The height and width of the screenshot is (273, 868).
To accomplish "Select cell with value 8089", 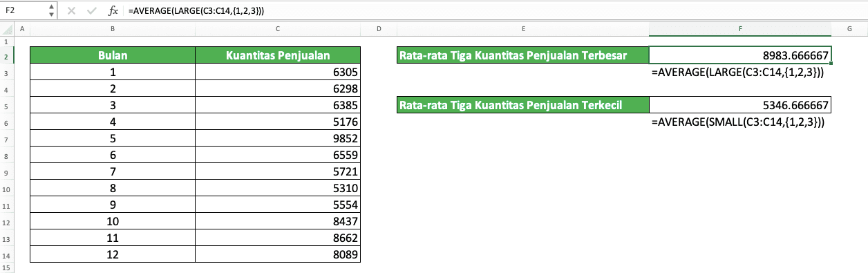I will pos(278,255).
